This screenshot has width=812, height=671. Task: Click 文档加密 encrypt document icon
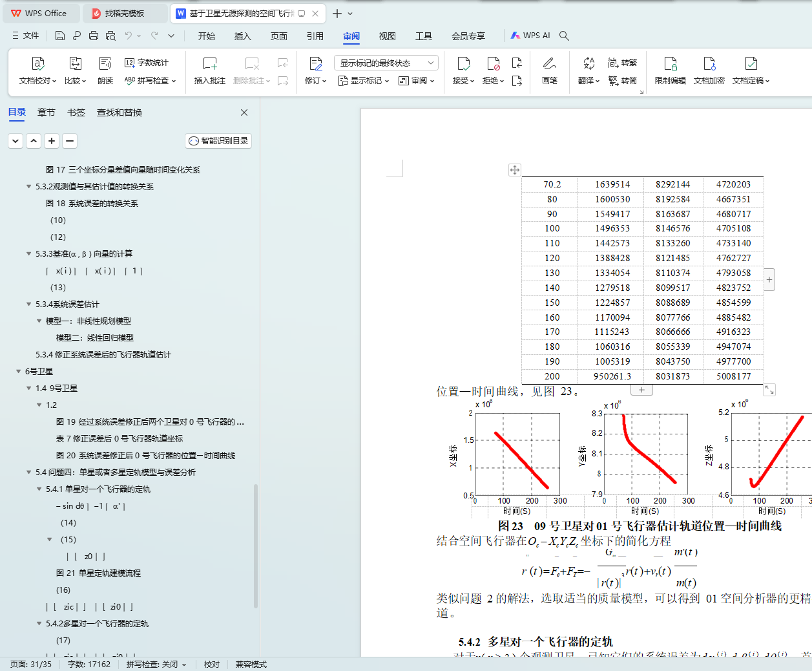click(x=709, y=63)
